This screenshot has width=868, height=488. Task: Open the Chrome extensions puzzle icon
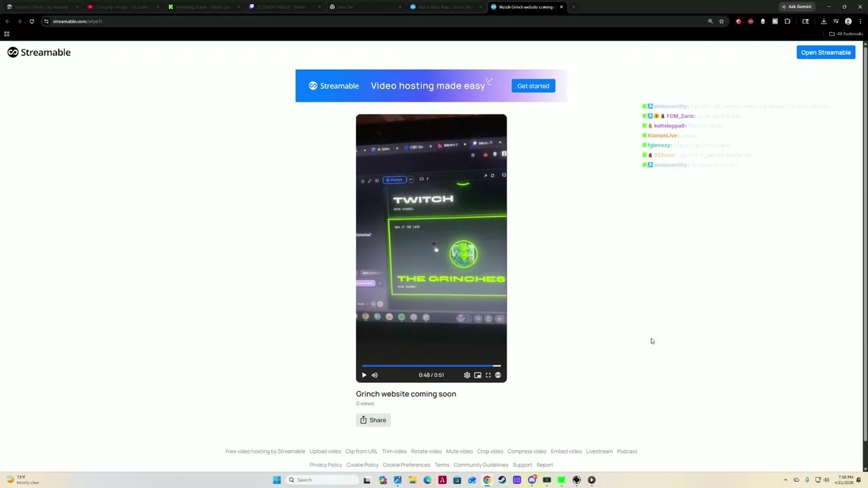(x=787, y=21)
